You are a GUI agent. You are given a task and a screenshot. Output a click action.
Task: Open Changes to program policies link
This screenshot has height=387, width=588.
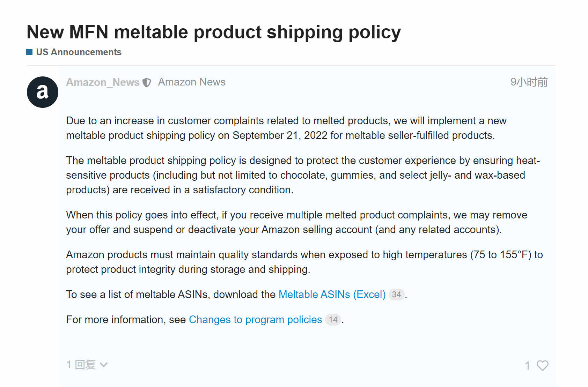[x=255, y=320]
